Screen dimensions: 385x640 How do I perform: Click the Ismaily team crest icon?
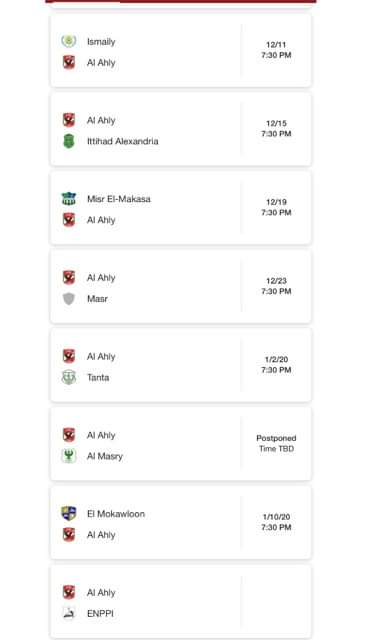69,41
